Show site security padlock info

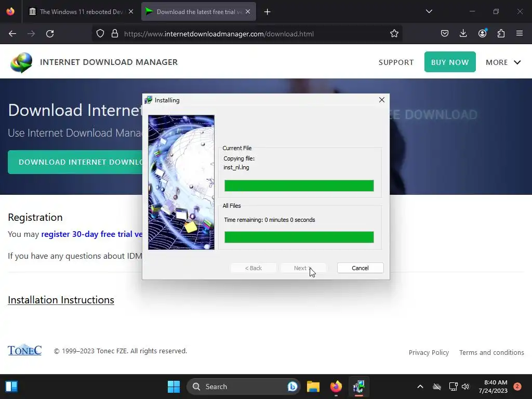pos(115,34)
